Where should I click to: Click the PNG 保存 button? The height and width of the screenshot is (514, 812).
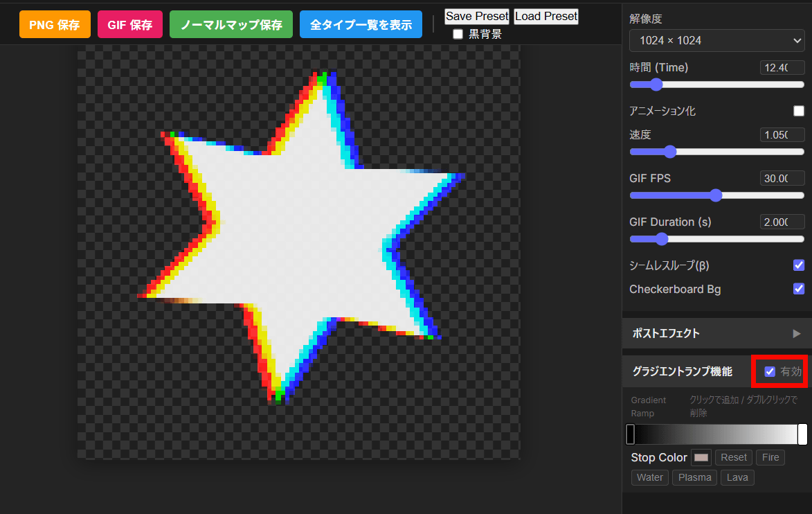55,24
